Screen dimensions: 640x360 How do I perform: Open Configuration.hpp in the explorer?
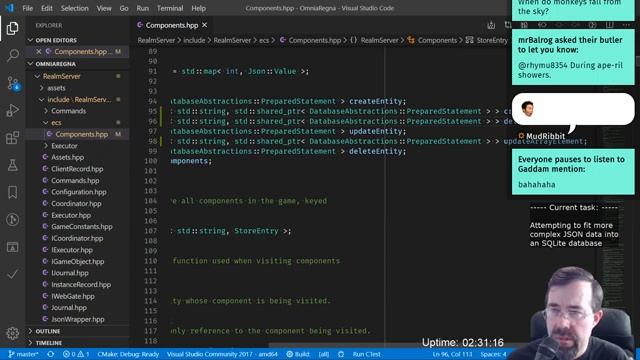coord(79,192)
